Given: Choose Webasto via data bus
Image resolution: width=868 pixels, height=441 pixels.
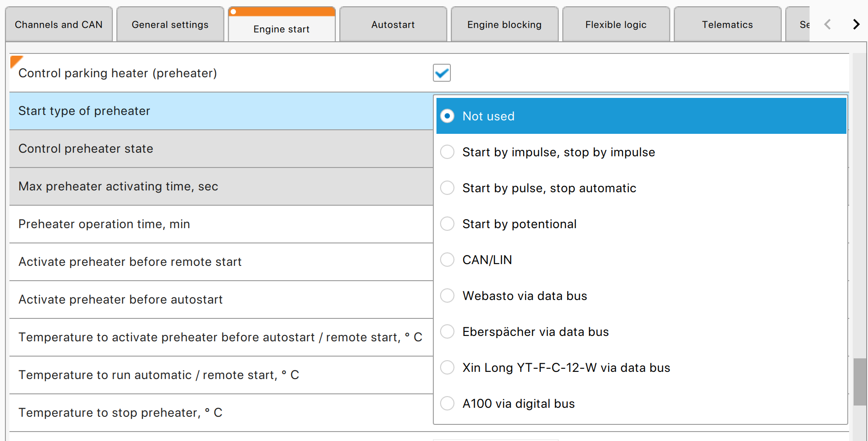Looking at the screenshot, I should coord(641,295).
